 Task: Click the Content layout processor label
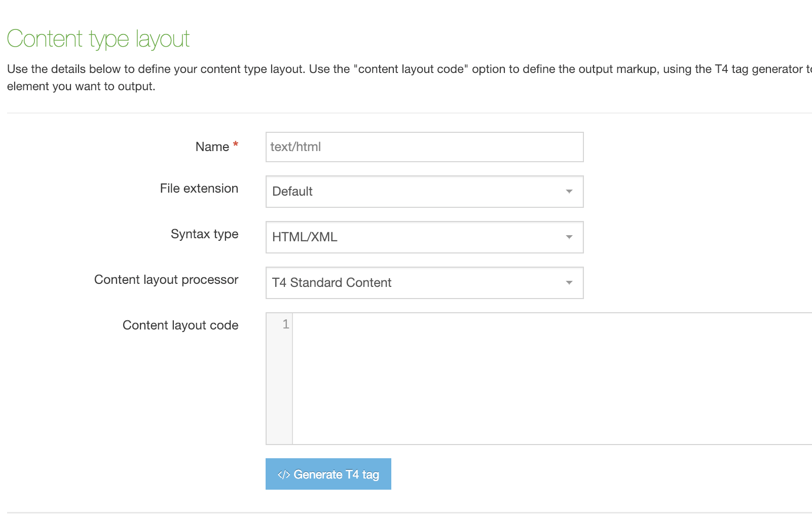166,280
